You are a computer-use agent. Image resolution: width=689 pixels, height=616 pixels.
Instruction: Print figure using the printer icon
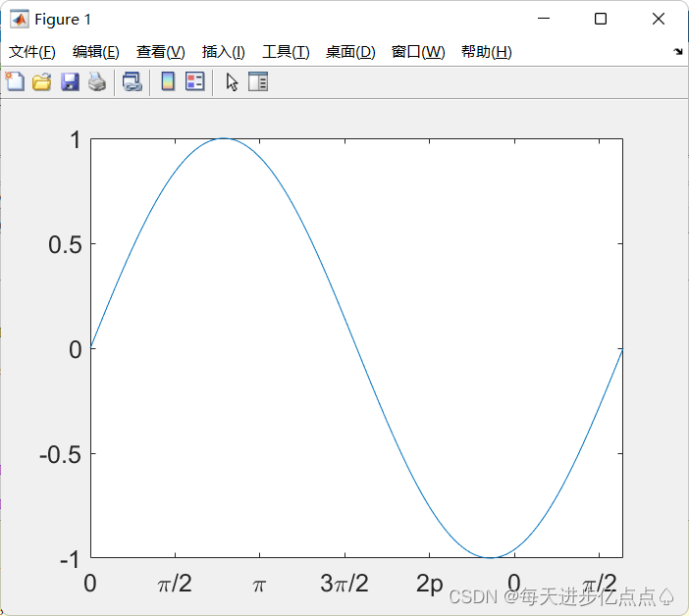(x=97, y=82)
